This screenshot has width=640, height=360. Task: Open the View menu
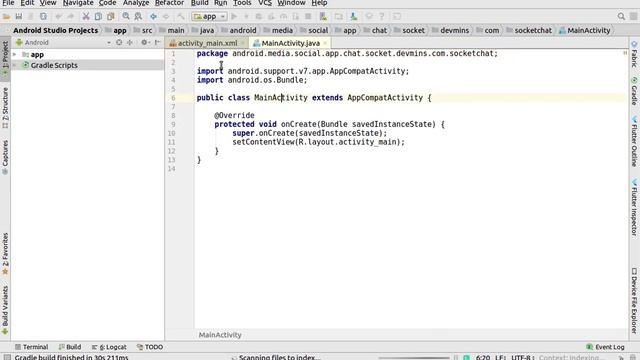48,3
